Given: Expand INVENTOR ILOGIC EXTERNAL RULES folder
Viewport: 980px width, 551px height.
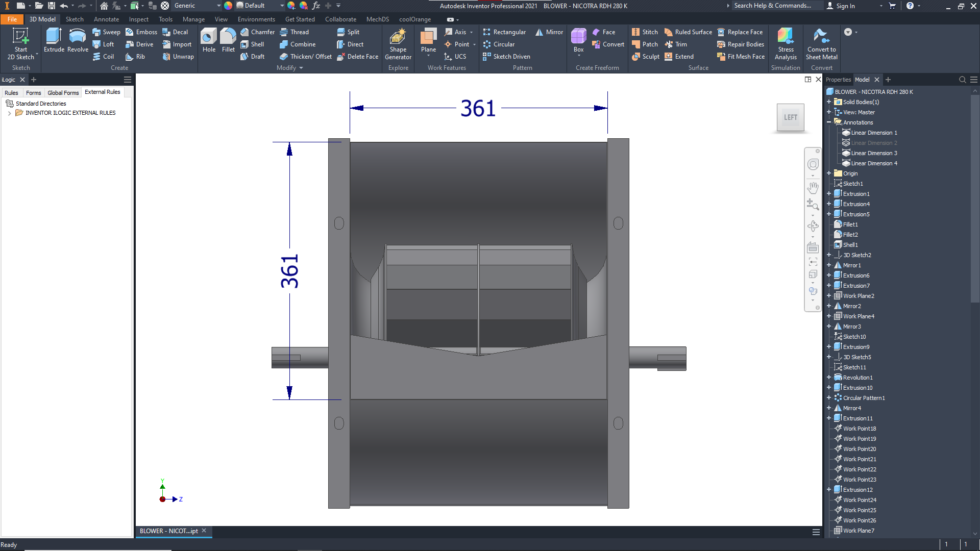Looking at the screenshot, I should (x=9, y=113).
